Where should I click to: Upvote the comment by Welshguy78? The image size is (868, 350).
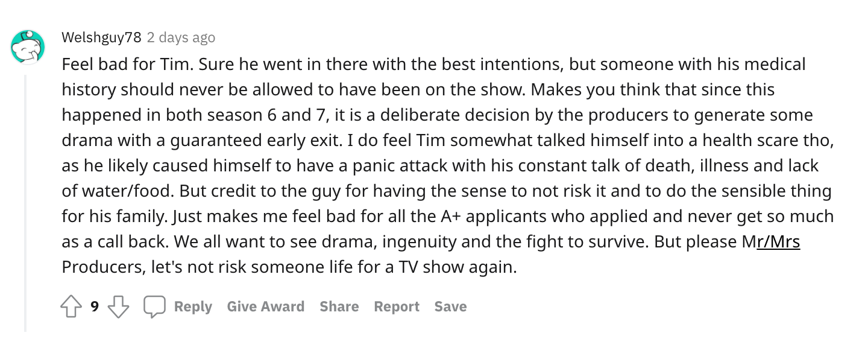[x=71, y=307]
